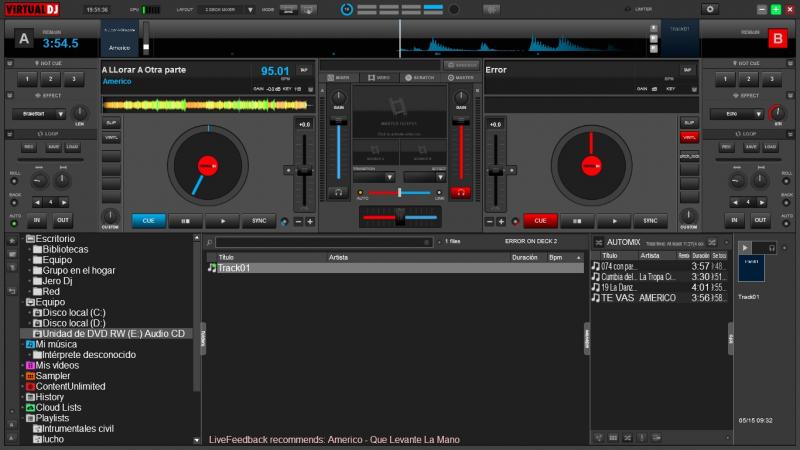Toggle the Deck B ROLL loop mode
The height and width of the screenshot is (450, 800).
pos(786,181)
